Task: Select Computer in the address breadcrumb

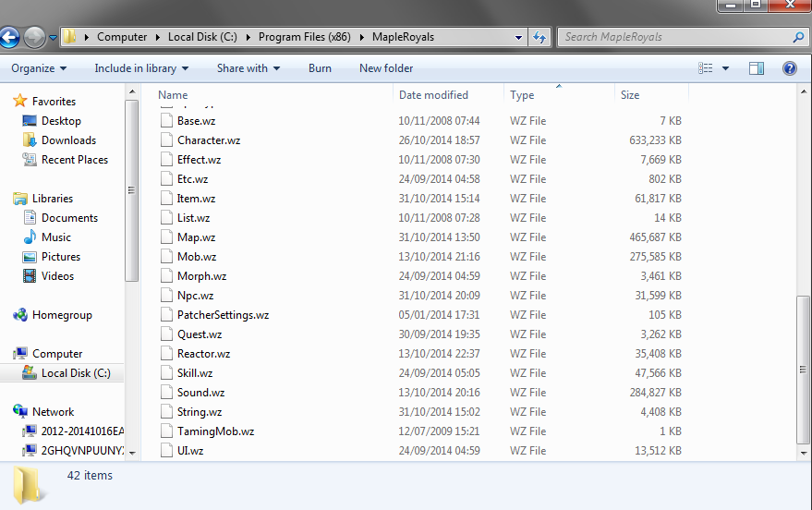Action: (122, 37)
